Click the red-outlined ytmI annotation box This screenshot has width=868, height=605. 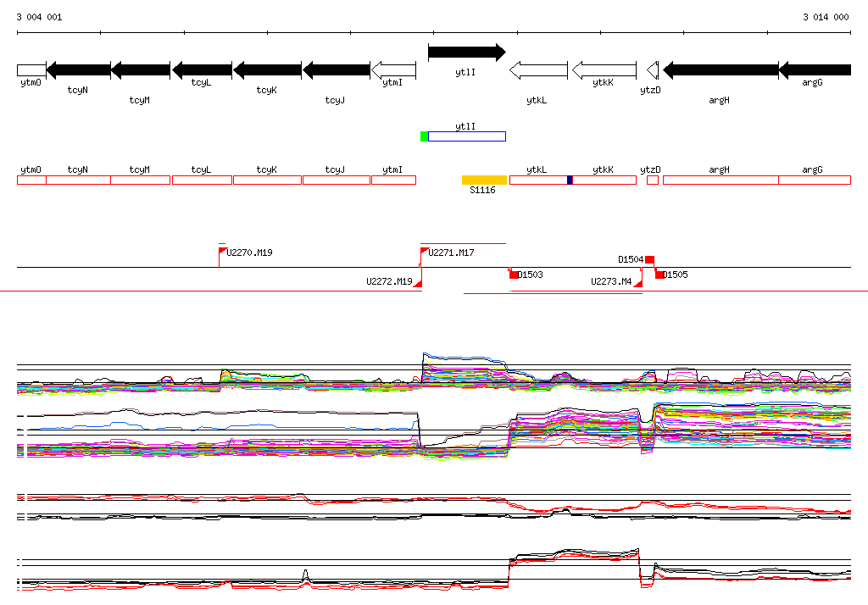[393, 180]
